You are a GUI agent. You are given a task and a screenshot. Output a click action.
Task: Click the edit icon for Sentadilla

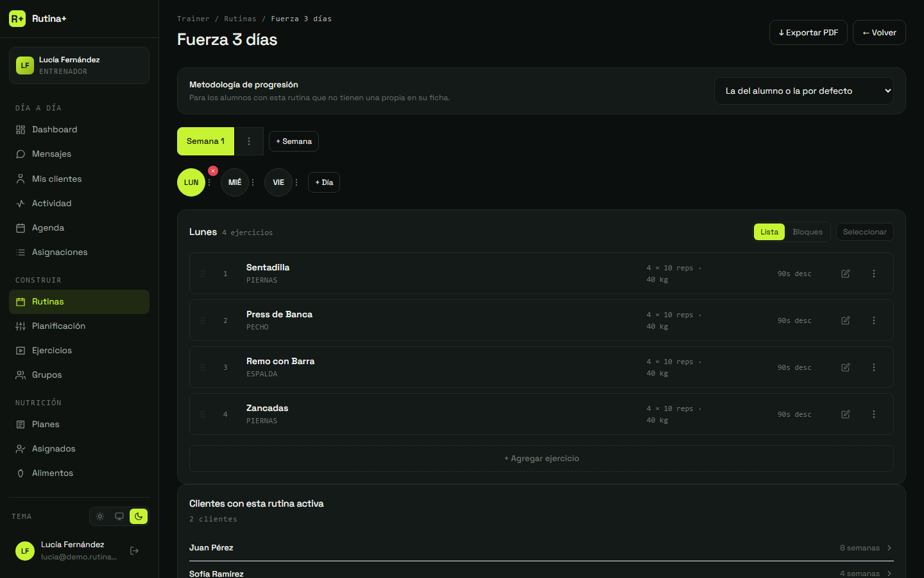[x=846, y=274]
